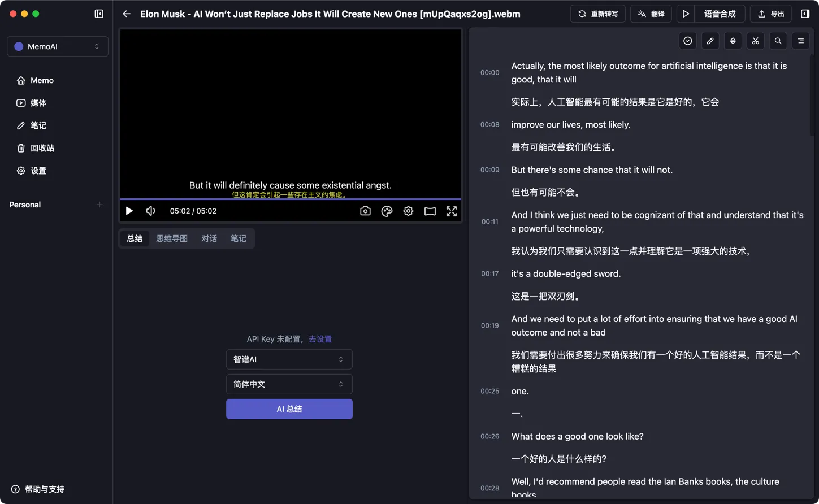Toggle theater mode rectangle icon
The image size is (819, 504).
click(x=430, y=211)
